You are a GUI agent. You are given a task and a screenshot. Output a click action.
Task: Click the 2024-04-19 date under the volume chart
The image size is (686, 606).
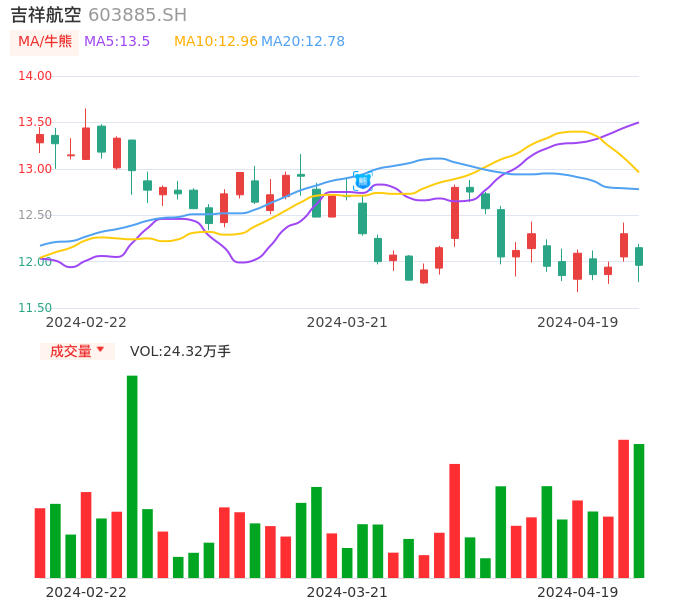point(578,592)
